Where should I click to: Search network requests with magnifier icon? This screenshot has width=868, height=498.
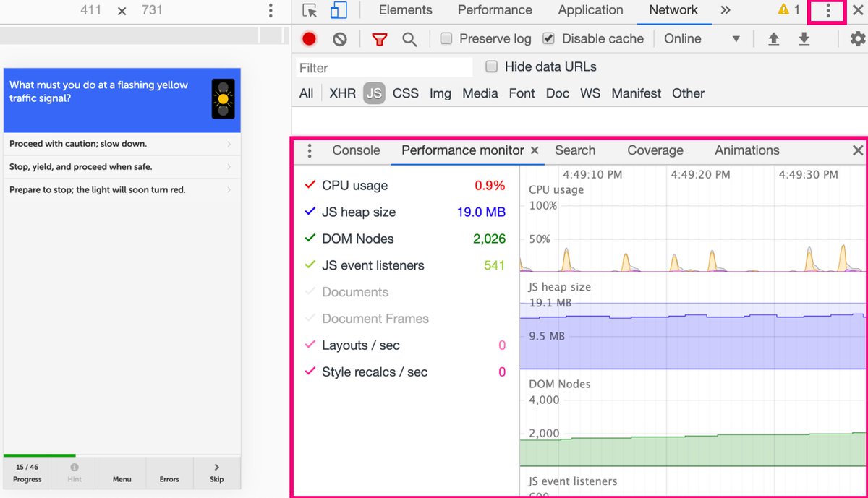coord(409,38)
